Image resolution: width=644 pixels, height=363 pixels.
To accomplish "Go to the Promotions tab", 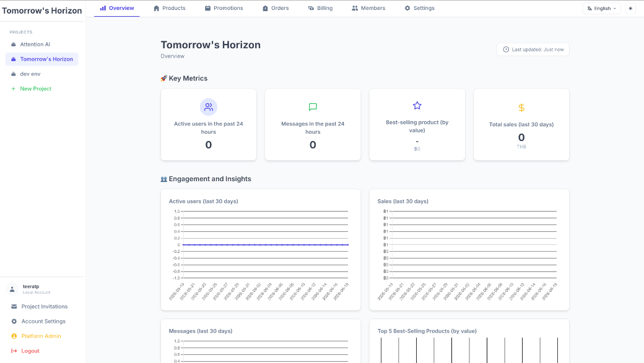I will pos(224,8).
